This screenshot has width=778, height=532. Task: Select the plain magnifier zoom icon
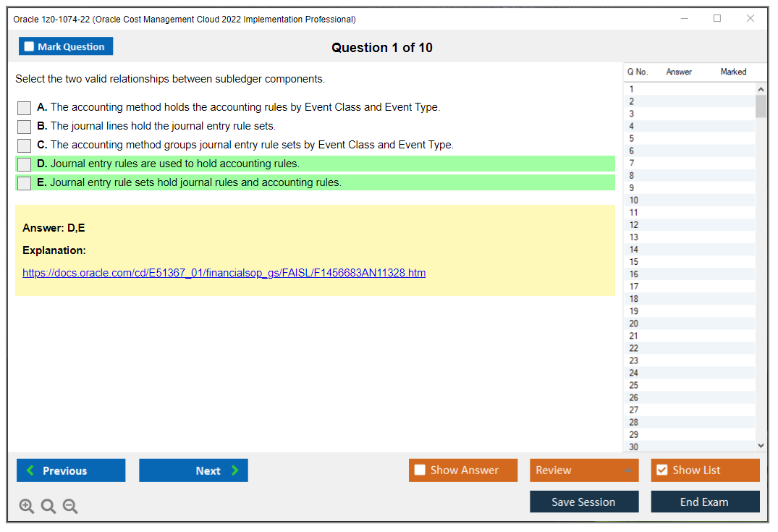coord(48,506)
